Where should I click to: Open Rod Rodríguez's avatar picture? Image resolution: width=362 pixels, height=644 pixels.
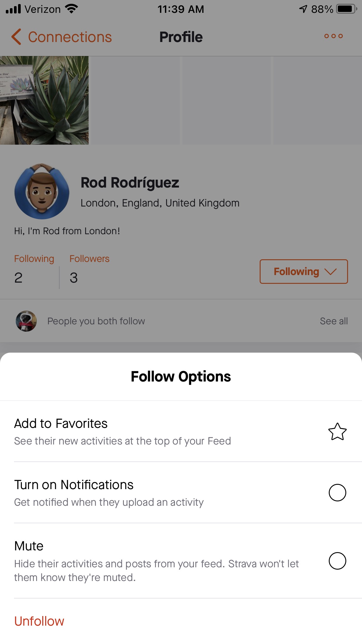coord(42,191)
